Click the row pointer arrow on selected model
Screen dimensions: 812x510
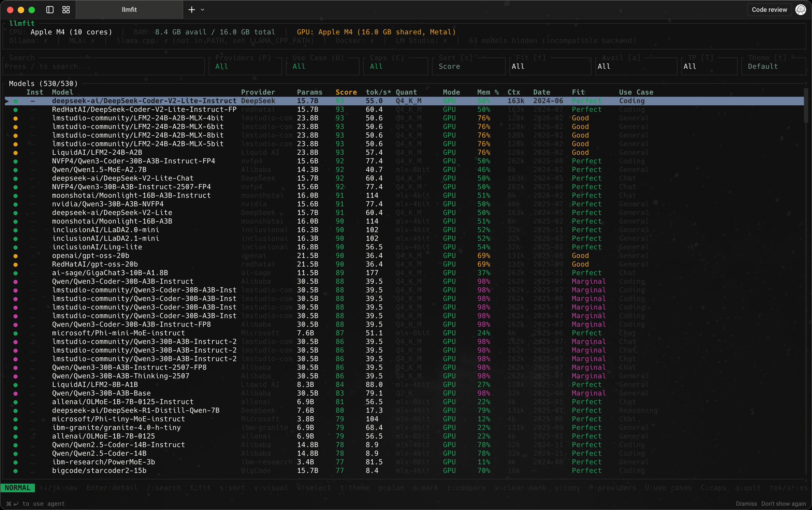coord(7,101)
